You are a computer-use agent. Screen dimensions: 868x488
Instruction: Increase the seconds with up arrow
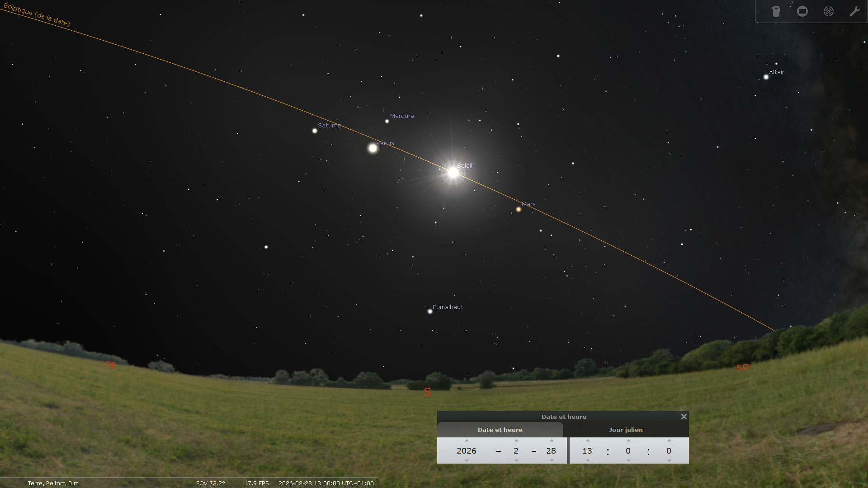tap(669, 441)
